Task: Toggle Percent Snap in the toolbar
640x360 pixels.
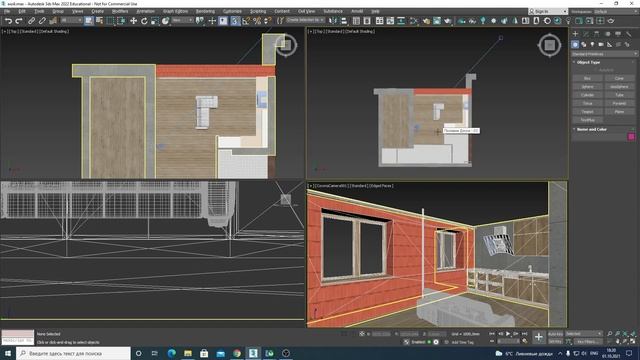Action: (257, 21)
